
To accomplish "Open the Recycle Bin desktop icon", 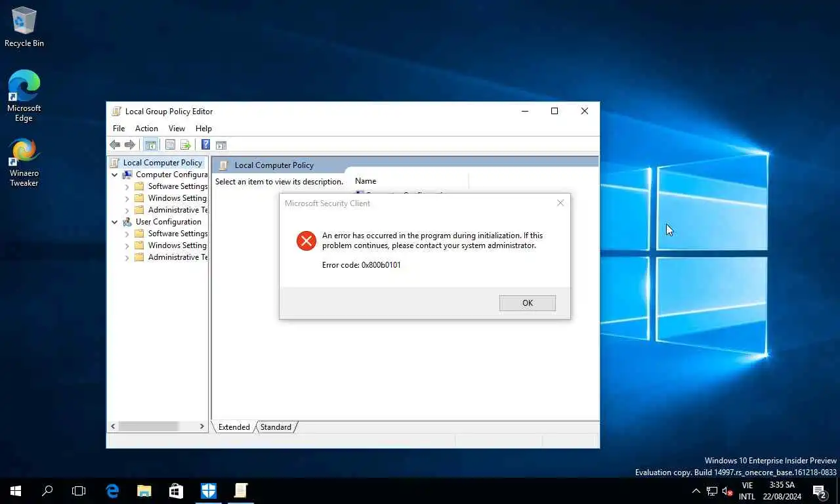I will [24, 28].
